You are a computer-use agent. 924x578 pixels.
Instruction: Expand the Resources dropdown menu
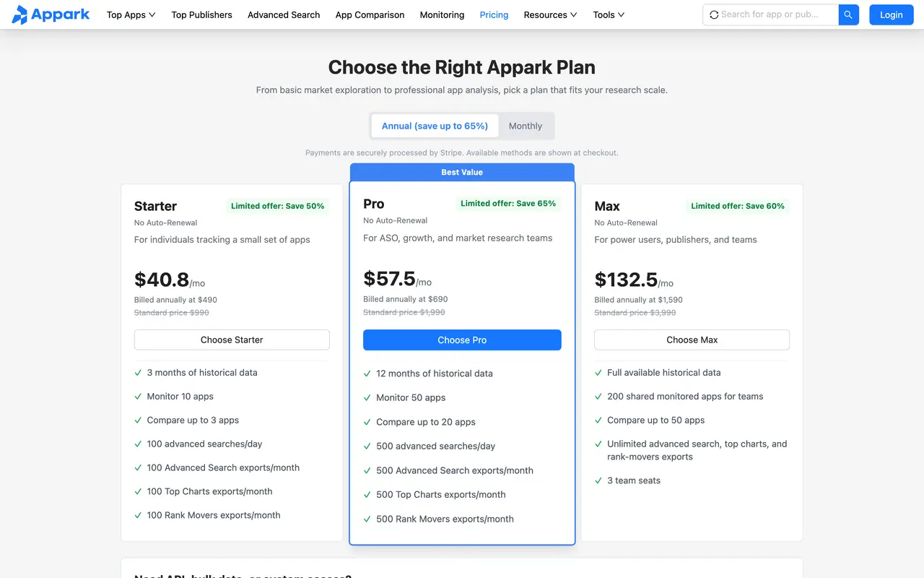tap(550, 14)
